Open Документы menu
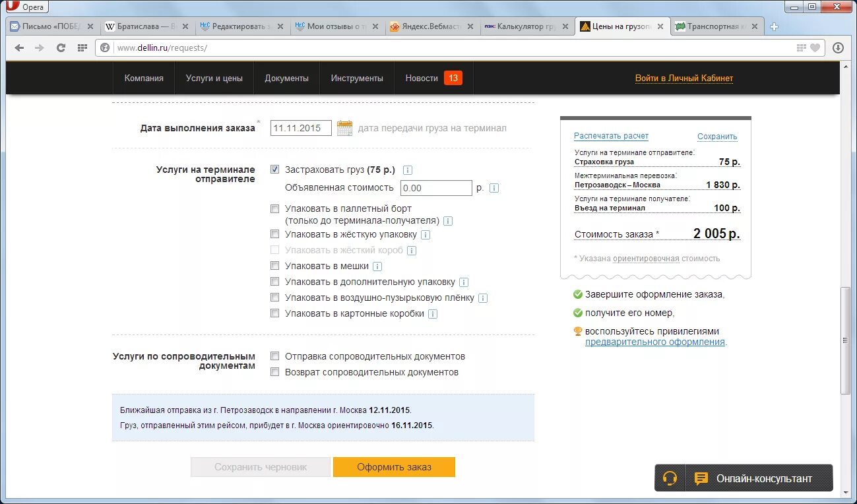The height and width of the screenshot is (504, 857). (287, 78)
